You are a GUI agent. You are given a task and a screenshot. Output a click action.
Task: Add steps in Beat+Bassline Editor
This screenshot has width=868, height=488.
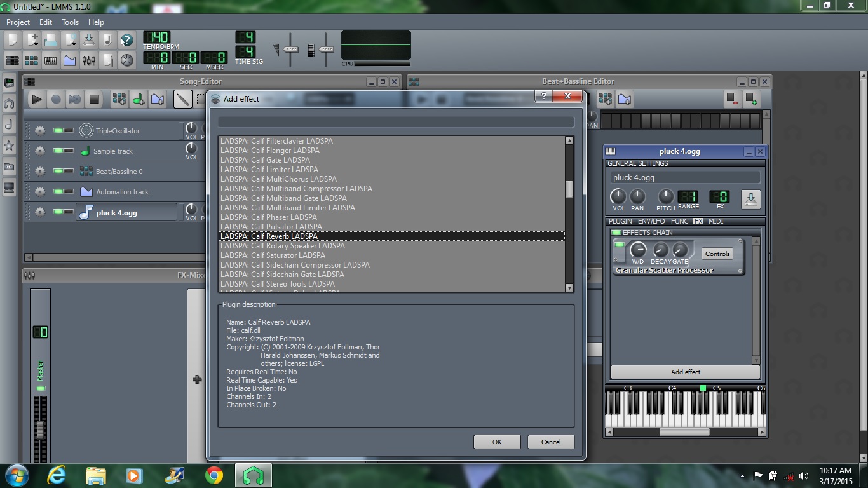point(751,98)
